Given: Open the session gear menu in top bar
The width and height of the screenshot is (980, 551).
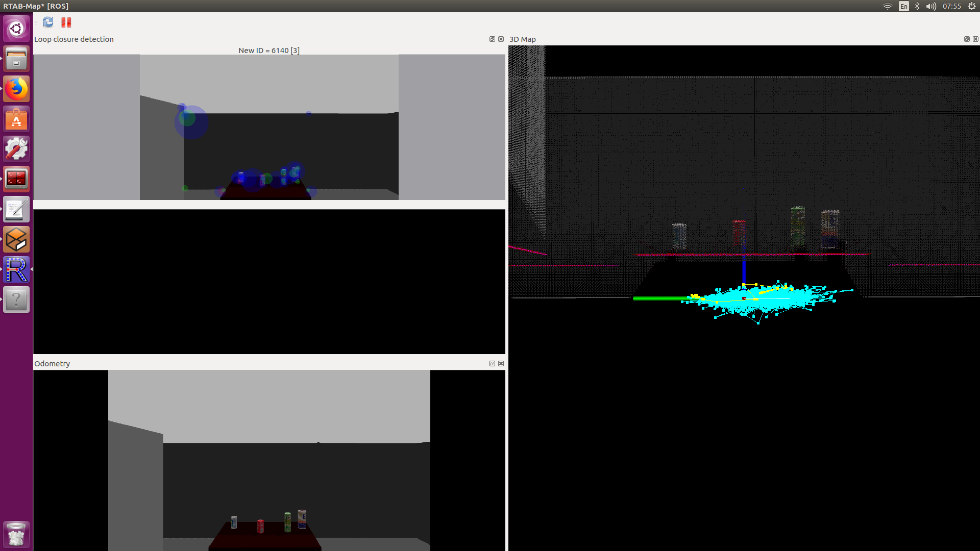Looking at the screenshot, I should click(x=972, y=6).
